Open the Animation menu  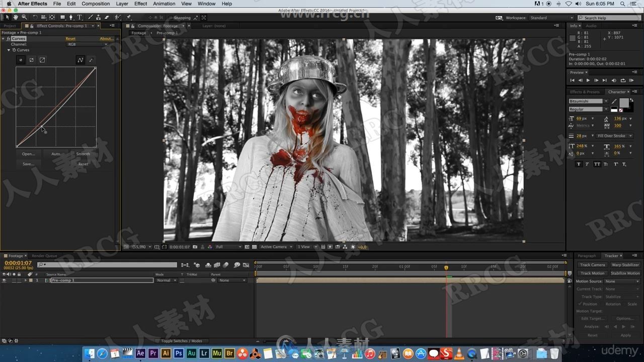164,4
